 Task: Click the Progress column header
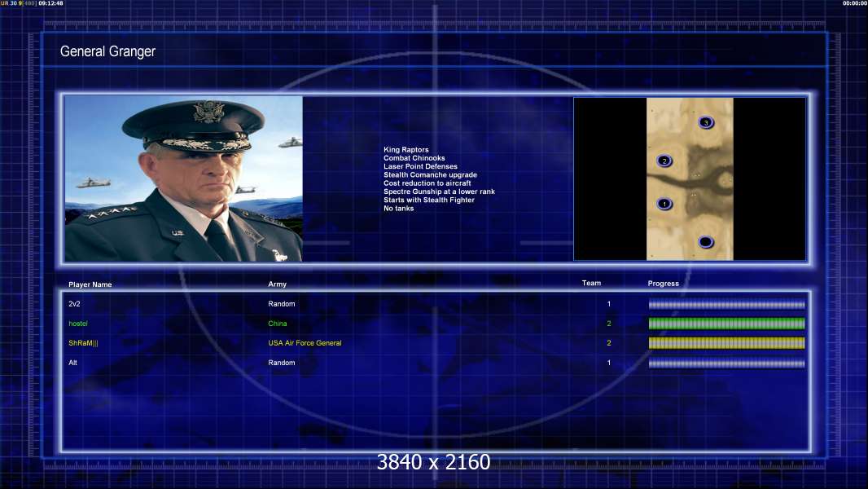pyautogui.click(x=663, y=284)
